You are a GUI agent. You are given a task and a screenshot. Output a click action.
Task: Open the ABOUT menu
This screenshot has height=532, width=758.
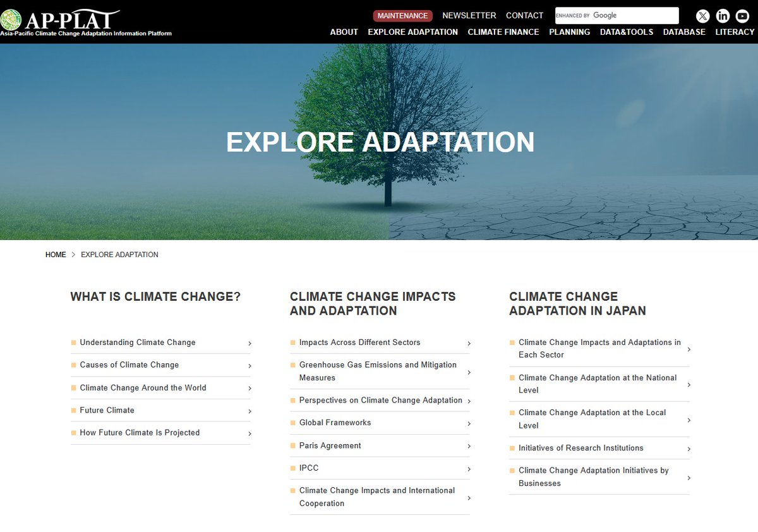tap(344, 32)
